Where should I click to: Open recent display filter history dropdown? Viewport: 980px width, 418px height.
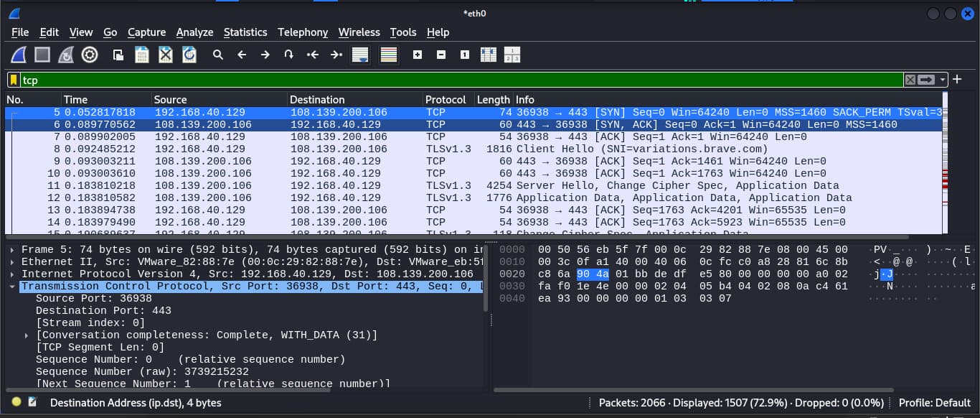pos(943,80)
